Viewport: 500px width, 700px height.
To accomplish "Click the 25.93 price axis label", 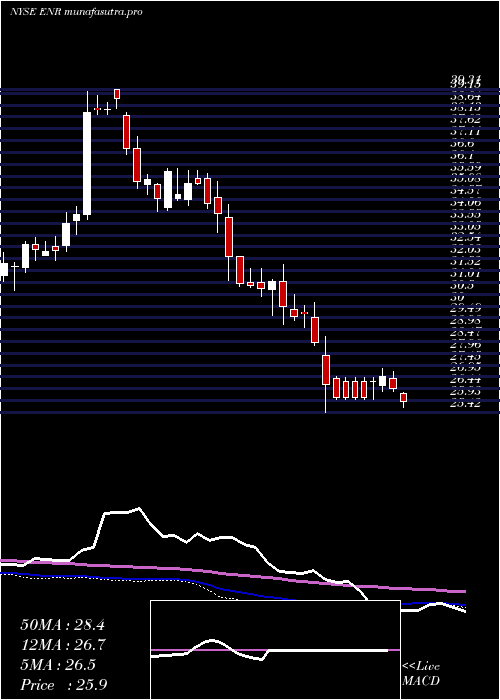I will (465, 392).
